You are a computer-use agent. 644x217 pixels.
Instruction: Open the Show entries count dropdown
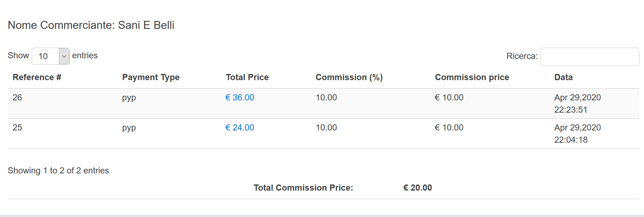click(51, 56)
